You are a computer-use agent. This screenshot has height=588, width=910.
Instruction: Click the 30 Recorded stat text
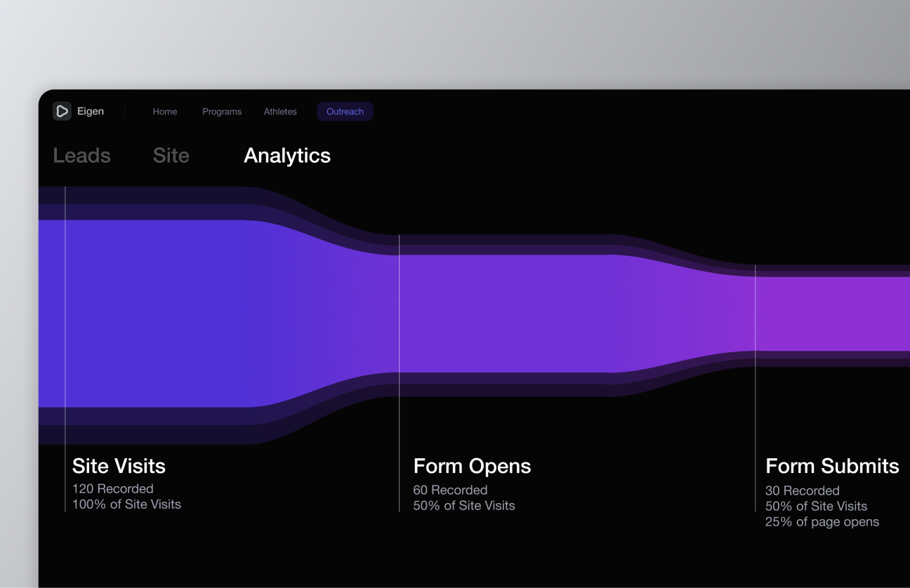802,490
